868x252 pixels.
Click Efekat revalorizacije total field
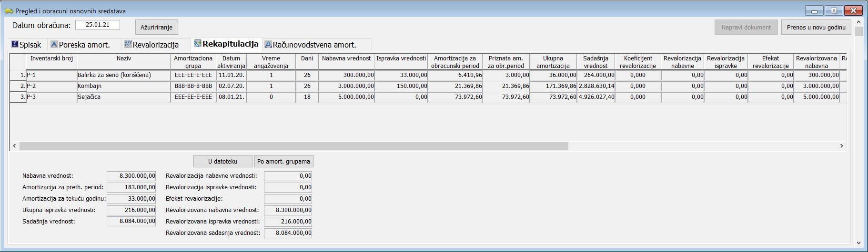click(288, 199)
